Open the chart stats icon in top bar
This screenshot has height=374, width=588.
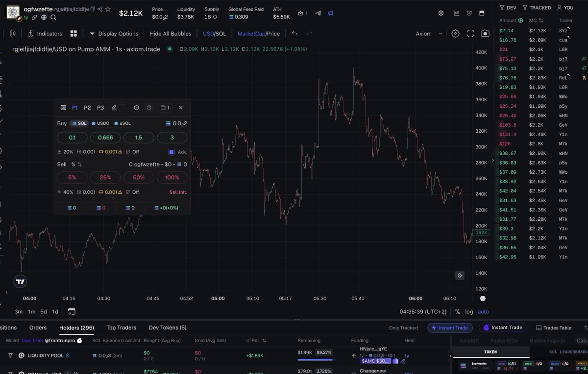tap(456, 13)
